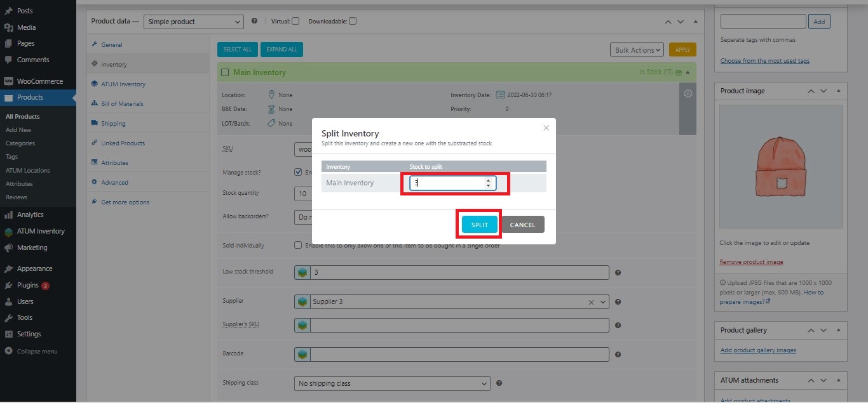
Task: Open the WooCommerce sidebar menu
Action: coord(39,81)
